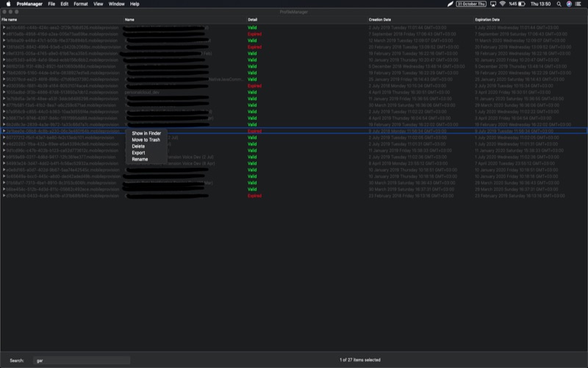Expand the personalcloud_dev profile row

pos(4,93)
